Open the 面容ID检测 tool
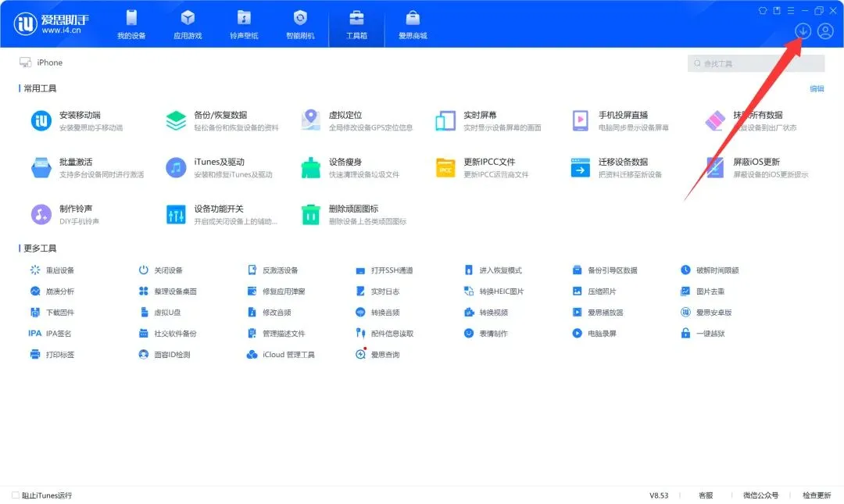The width and height of the screenshot is (844, 504). pos(164,354)
